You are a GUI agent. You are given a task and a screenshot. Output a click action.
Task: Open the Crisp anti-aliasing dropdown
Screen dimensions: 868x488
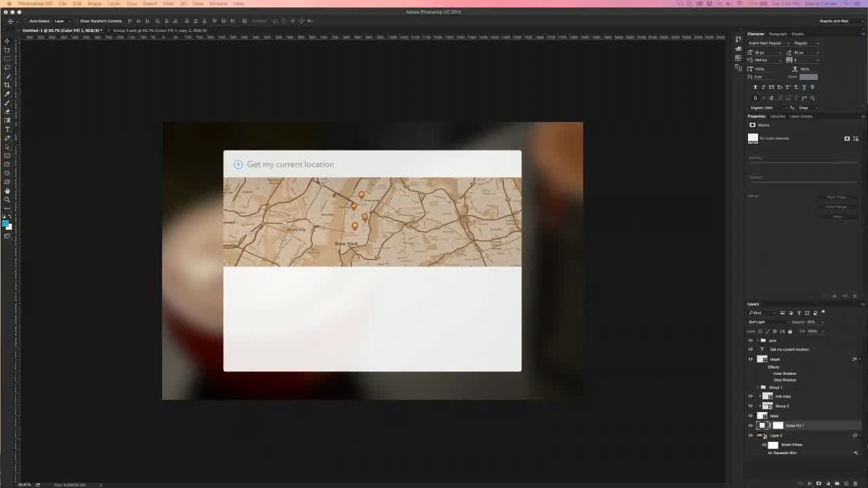click(808, 108)
